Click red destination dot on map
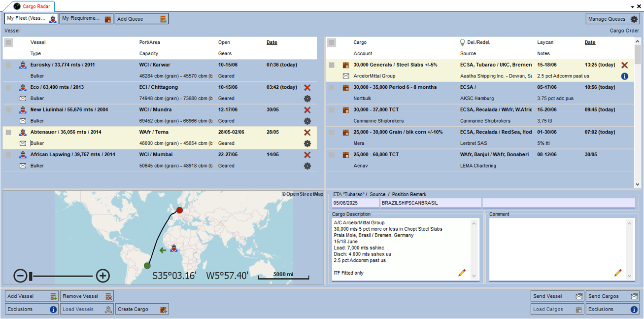The width and height of the screenshot is (644, 319). click(x=179, y=211)
